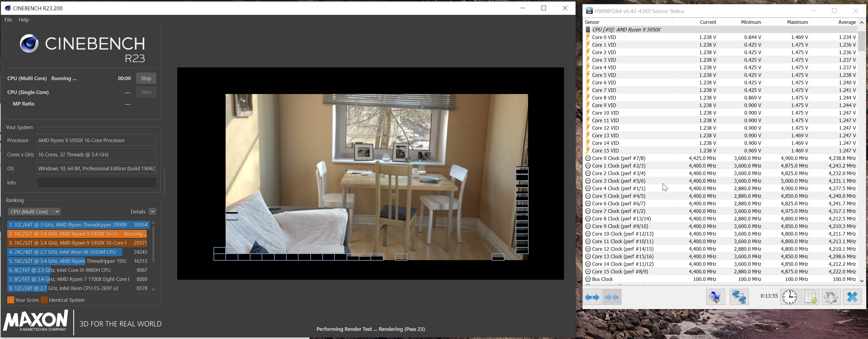Image resolution: width=868 pixels, height=339 pixels.
Task: Click into the Info text field
Action: [x=96, y=183]
